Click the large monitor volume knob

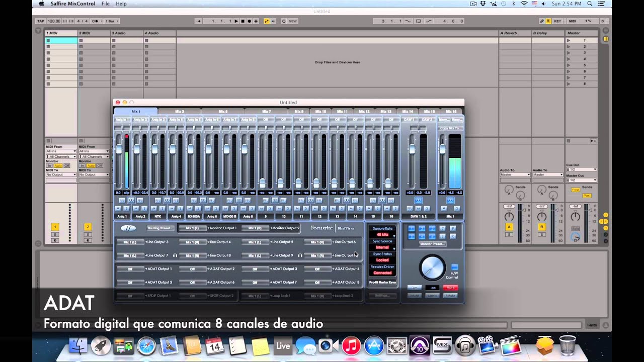[432, 267]
